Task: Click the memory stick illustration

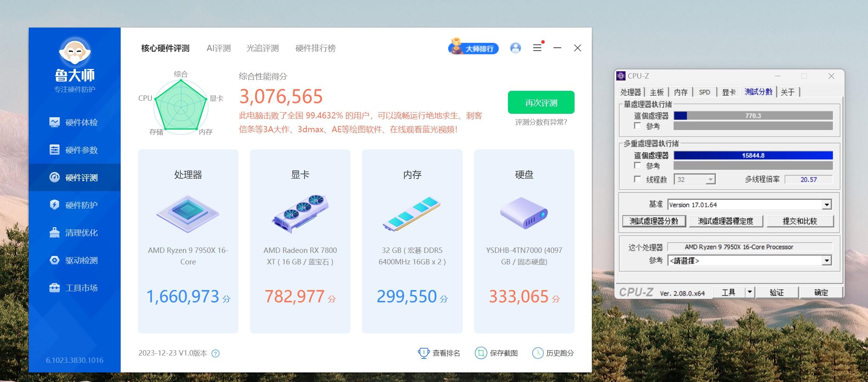Action: [x=412, y=214]
